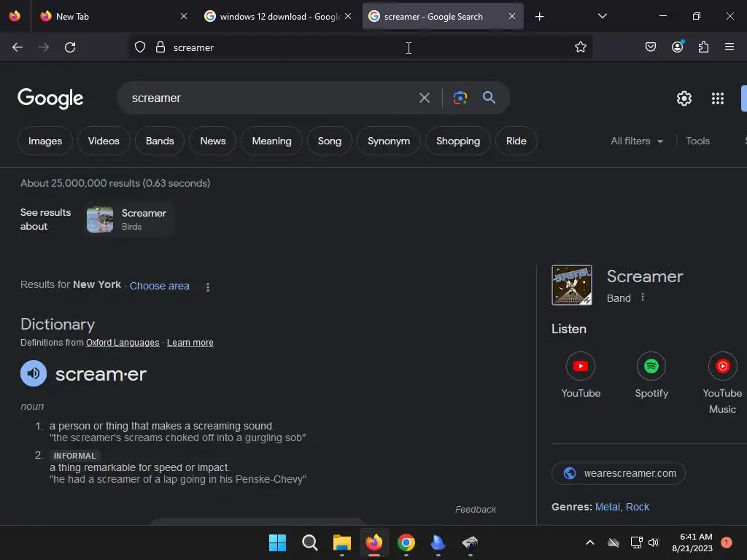This screenshot has width=747, height=560.
Task: Open more options beside Choose area
Action: click(208, 287)
